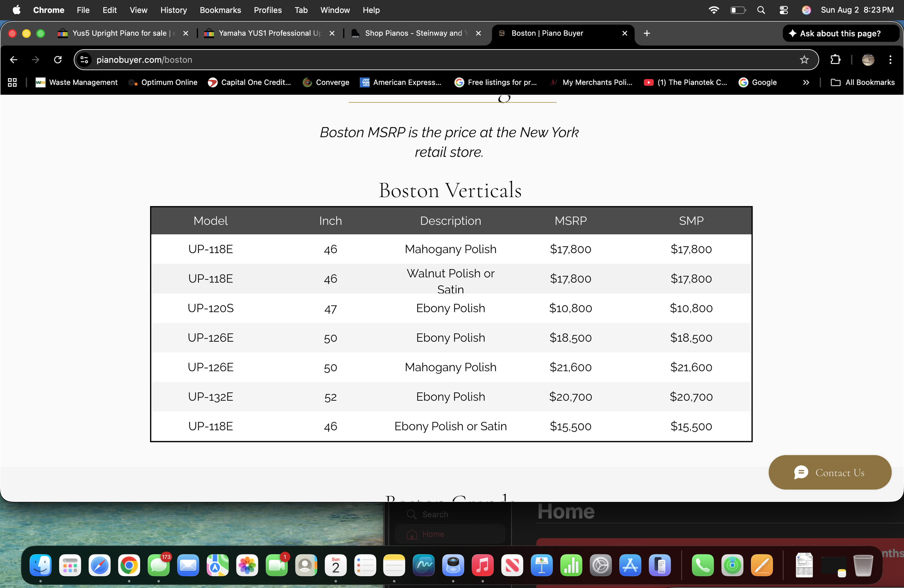Click the UP-120S model cell
This screenshot has height=588, width=904.
tap(211, 308)
